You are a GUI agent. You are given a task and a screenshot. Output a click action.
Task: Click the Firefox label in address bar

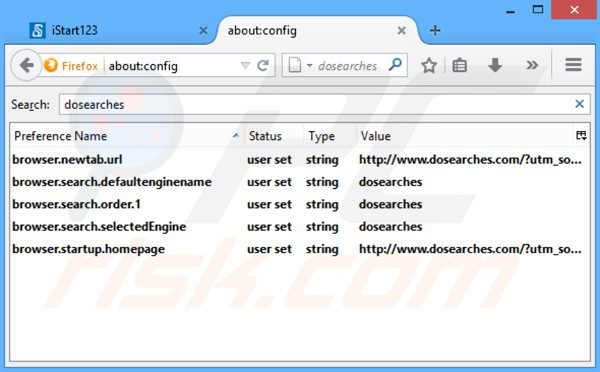(x=80, y=66)
